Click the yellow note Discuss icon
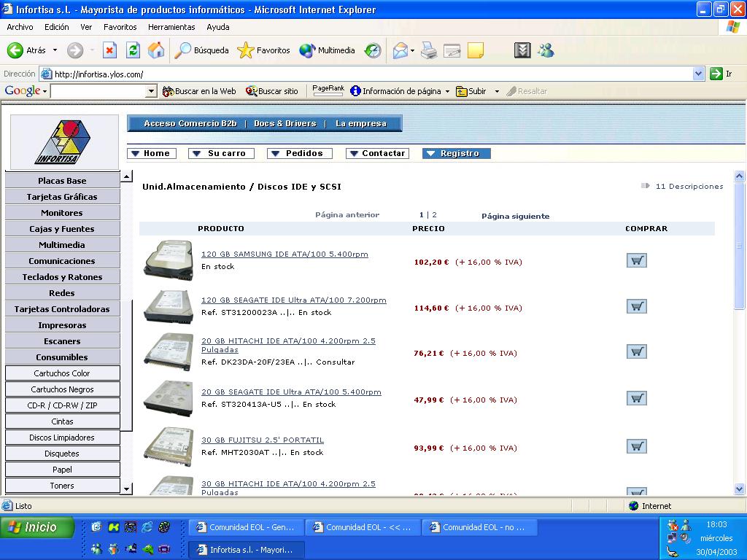This screenshot has height=560, width=747. pos(476,50)
